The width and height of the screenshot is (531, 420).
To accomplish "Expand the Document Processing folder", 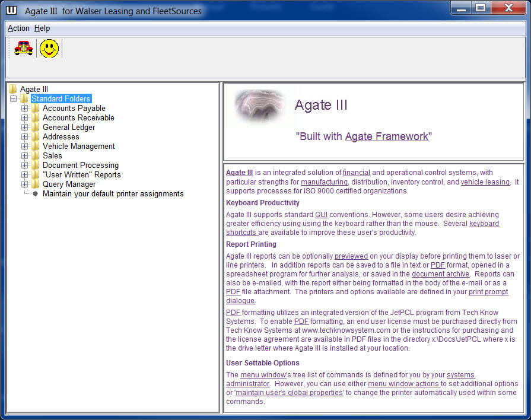I will point(25,165).
